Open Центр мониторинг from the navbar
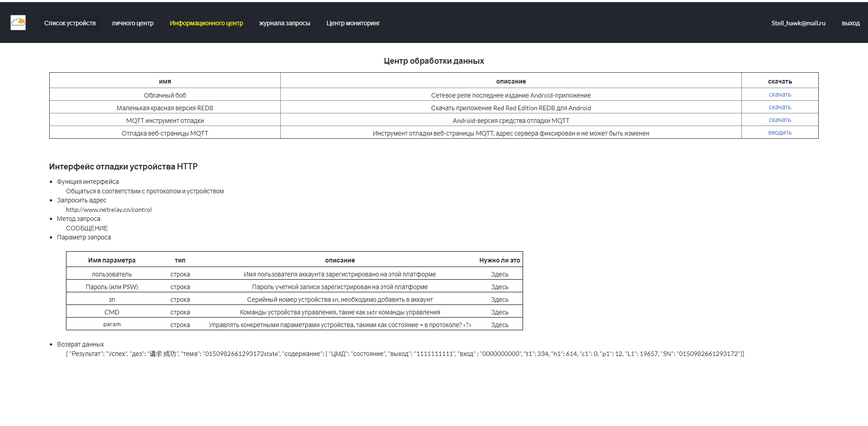The image size is (868, 426). pos(353,23)
